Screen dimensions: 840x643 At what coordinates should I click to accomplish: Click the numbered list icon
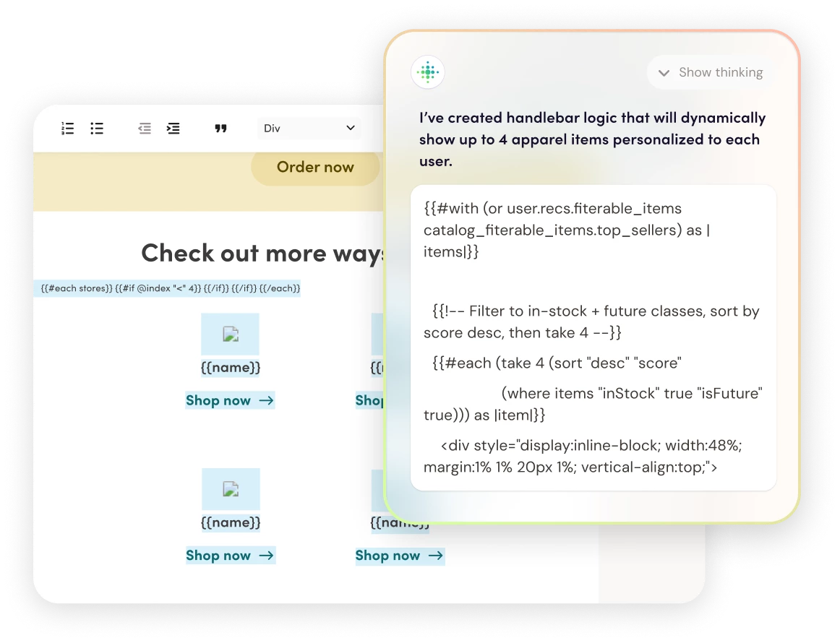pyautogui.click(x=68, y=129)
